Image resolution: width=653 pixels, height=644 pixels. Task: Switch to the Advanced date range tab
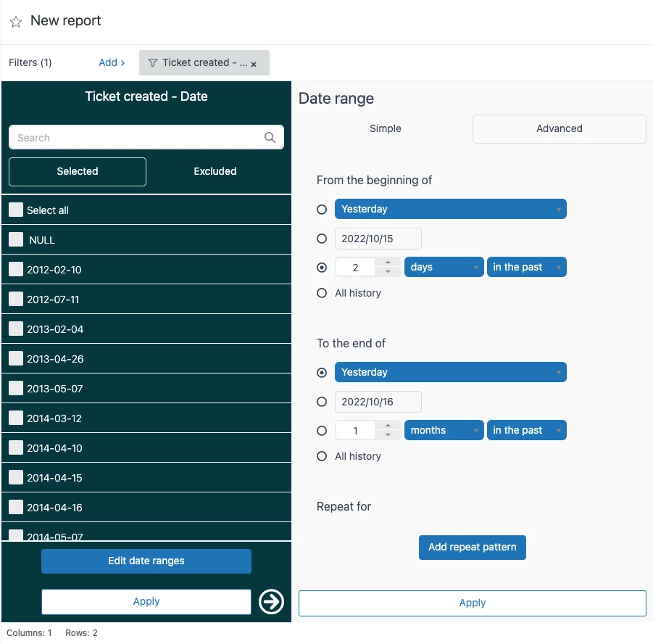559,129
